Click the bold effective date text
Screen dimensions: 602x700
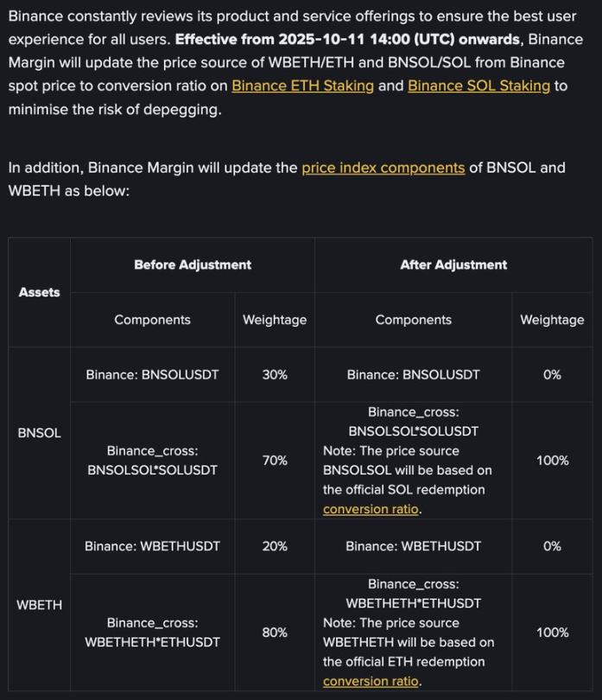(347, 40)
